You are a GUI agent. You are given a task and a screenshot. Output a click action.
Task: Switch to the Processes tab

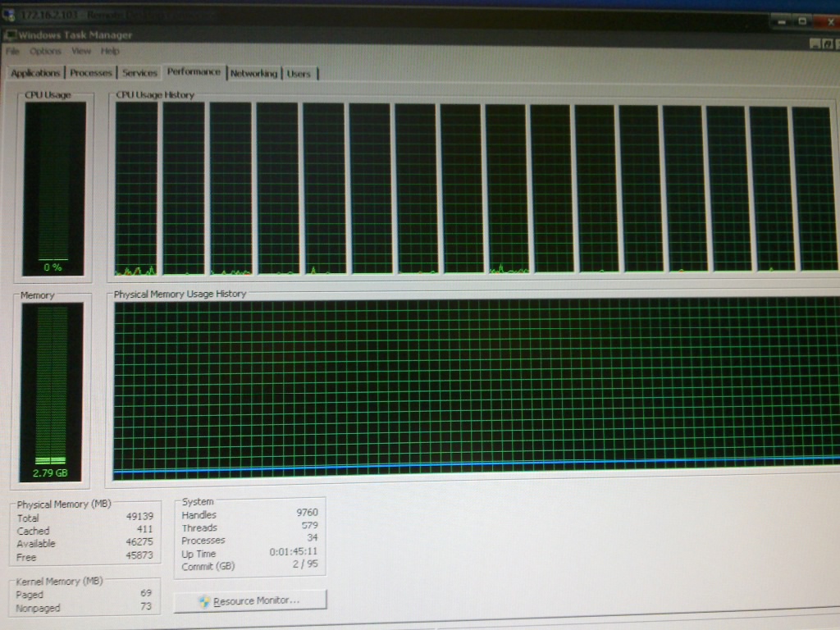(x=91, y=73)
